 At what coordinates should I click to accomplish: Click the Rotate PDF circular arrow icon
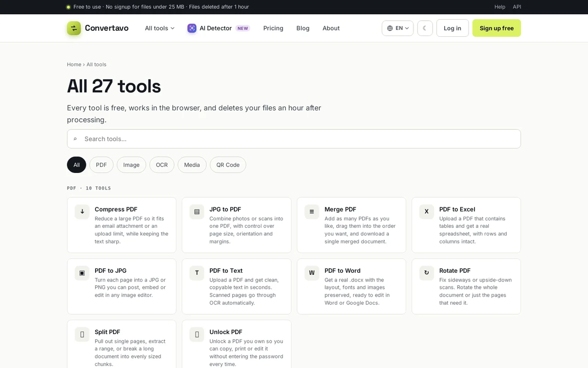427,273
